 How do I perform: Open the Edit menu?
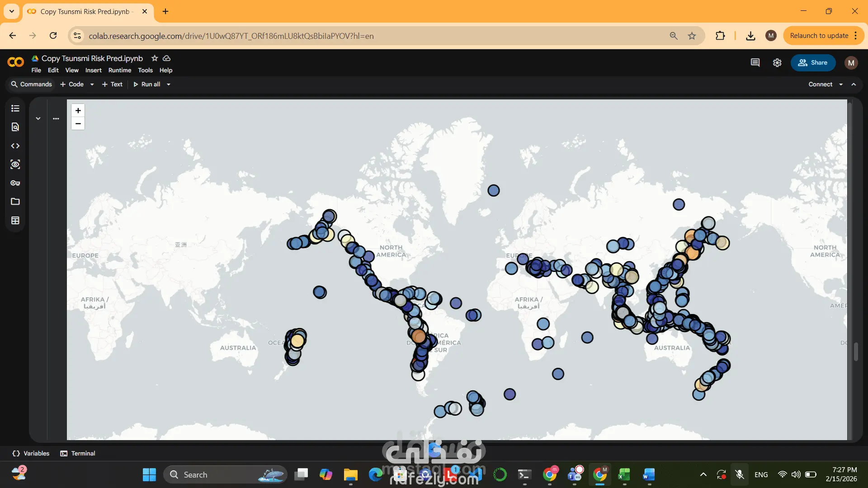[x=53, y=70]
